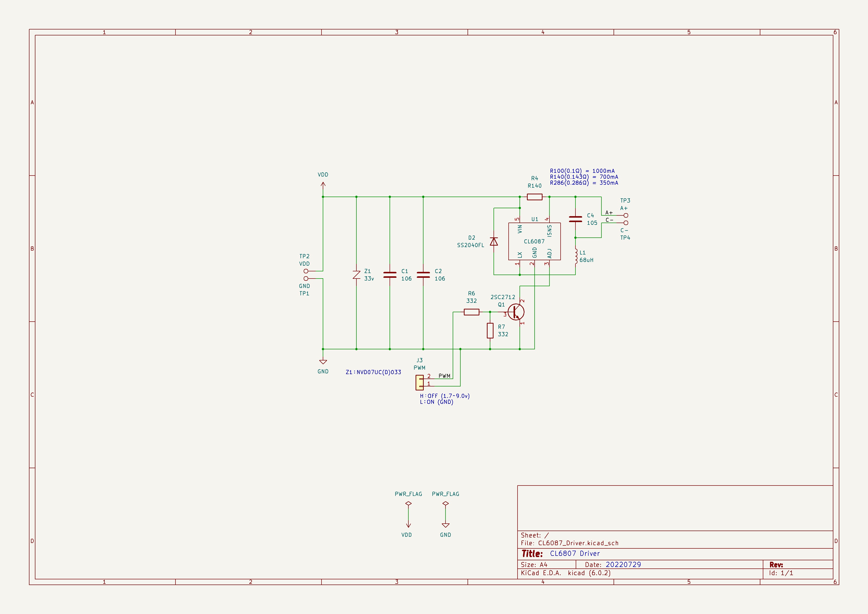Image resolution: width=868 pixels, height=614 pixels.
Task: Click the C1 106 capacitor symbol
Action: click(x=390, y=275)
